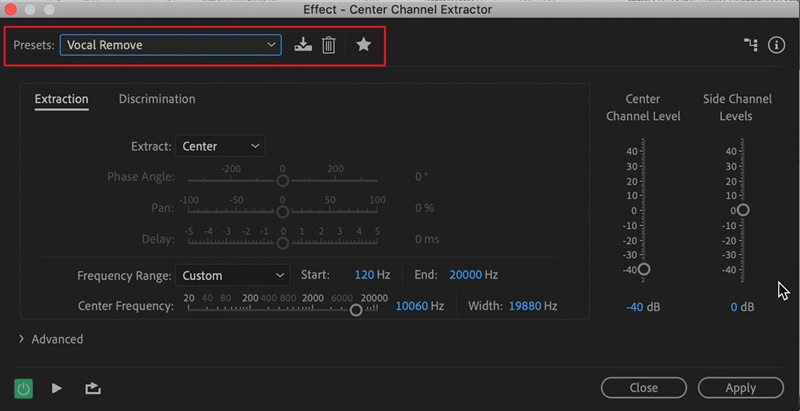Delete the preset with trash icon
Screen dimensions: 800x411
[x=328, y=45]
